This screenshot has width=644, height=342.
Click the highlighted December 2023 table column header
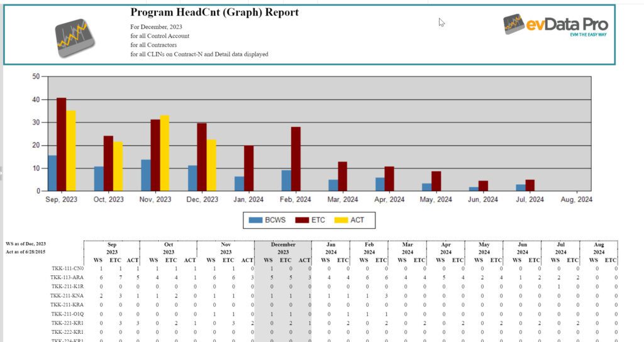[x=283, y=248]
